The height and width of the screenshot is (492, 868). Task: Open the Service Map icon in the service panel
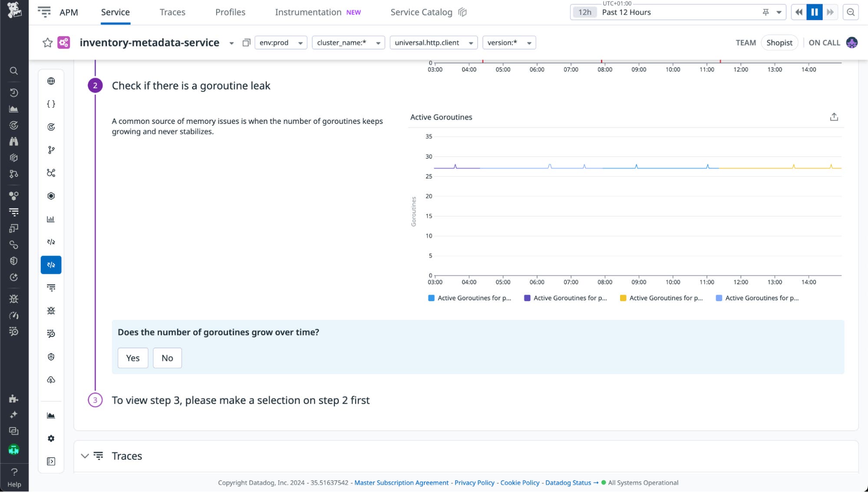coord(51,173)
